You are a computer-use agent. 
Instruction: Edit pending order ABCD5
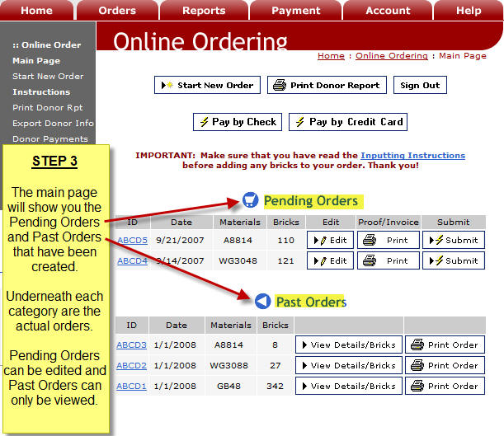330,240
